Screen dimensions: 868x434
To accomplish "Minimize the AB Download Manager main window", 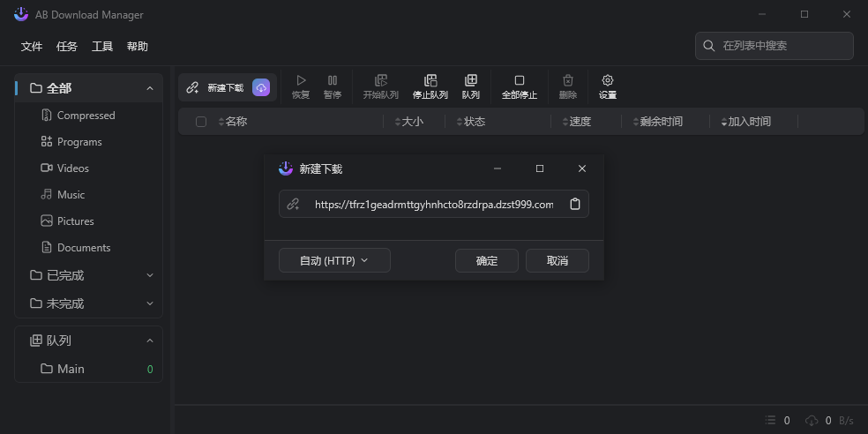I will click(762, 14).
